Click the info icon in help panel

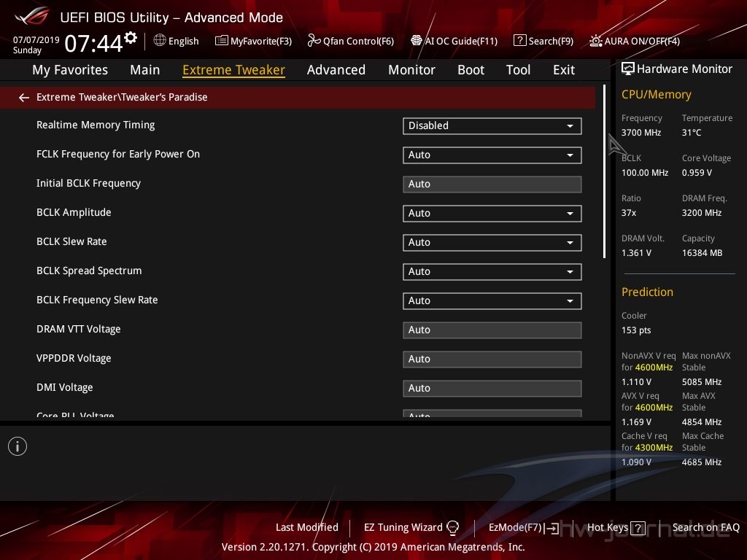[18, 446]
